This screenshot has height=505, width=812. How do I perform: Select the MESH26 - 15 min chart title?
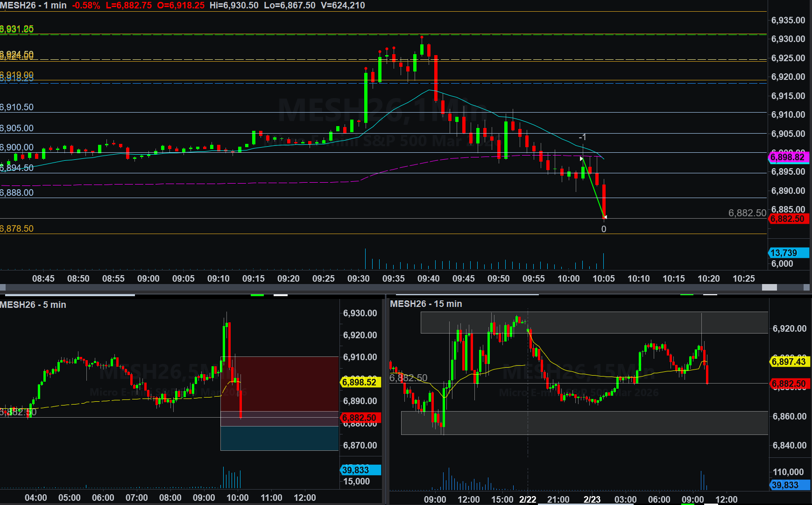point(426,304)
